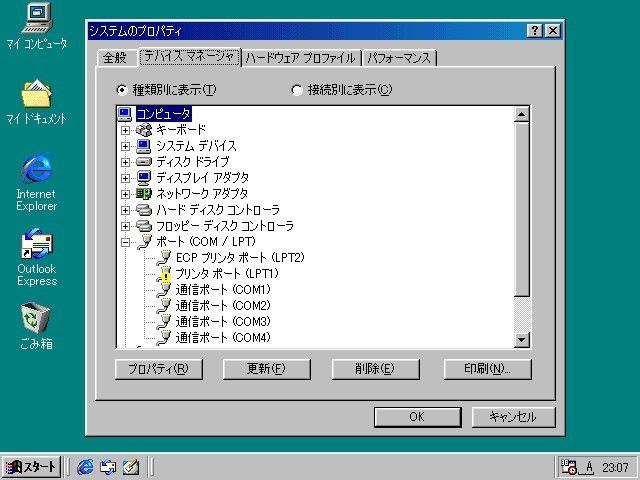Expand the フロッピー ディスク コントローラ node
This screenshot has width=640, height=480.
(126, 226)
